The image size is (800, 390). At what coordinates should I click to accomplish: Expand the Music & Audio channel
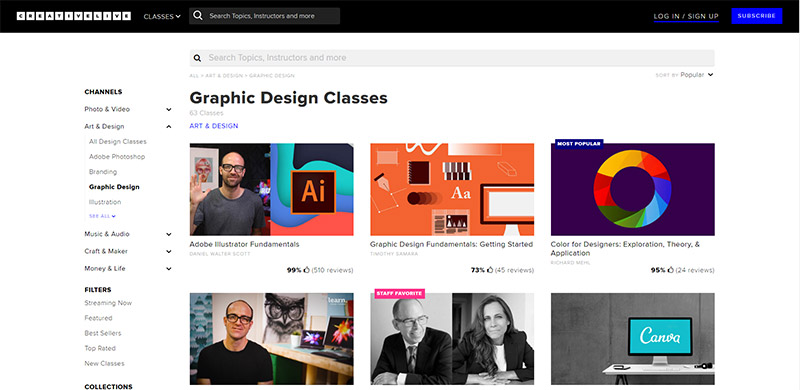click(x=169, y=234)
